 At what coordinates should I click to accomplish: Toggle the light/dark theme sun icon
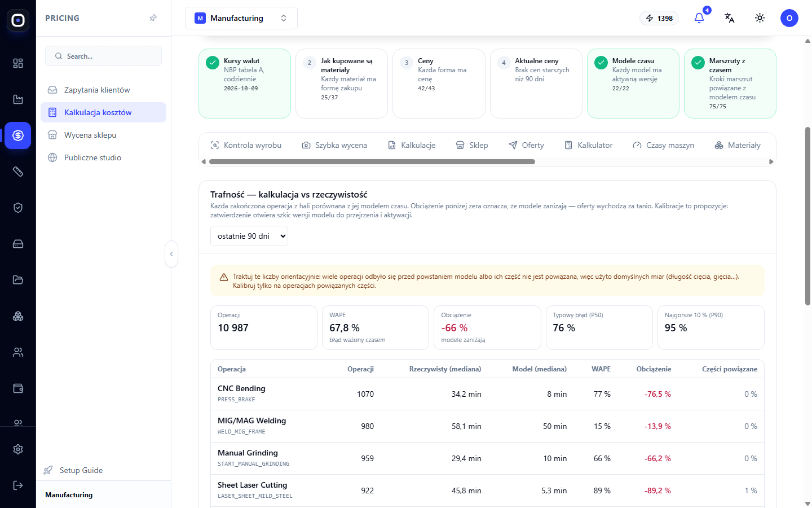coord(760,18)
